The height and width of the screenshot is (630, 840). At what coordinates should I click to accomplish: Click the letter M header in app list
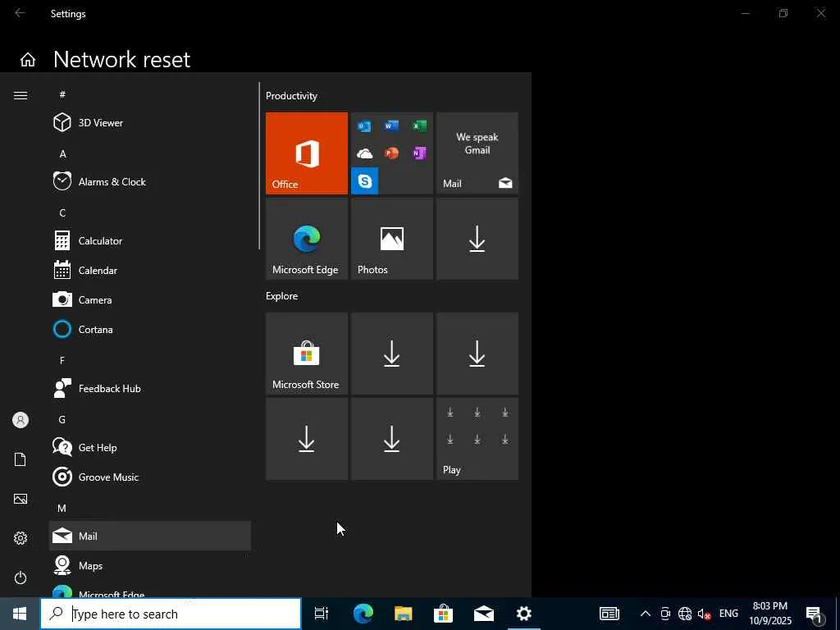[62, 508]
